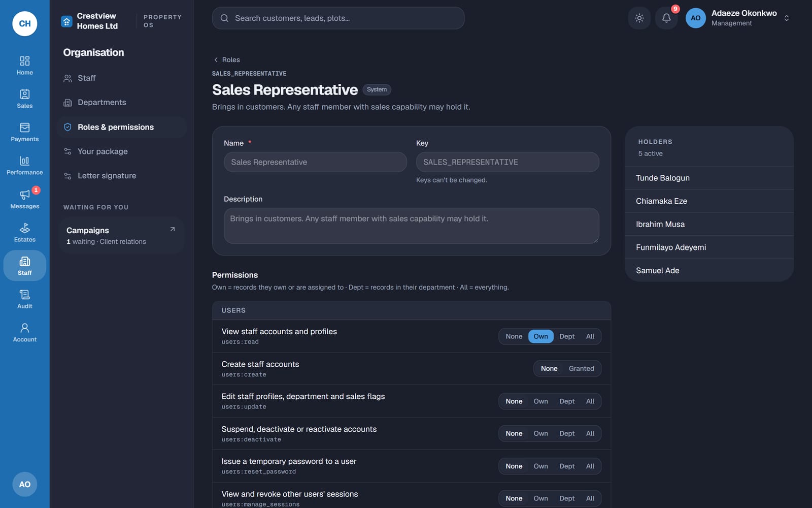Open Audit log icon
The width and height of the screenshot is (812, 508).
tap(24, 300)
